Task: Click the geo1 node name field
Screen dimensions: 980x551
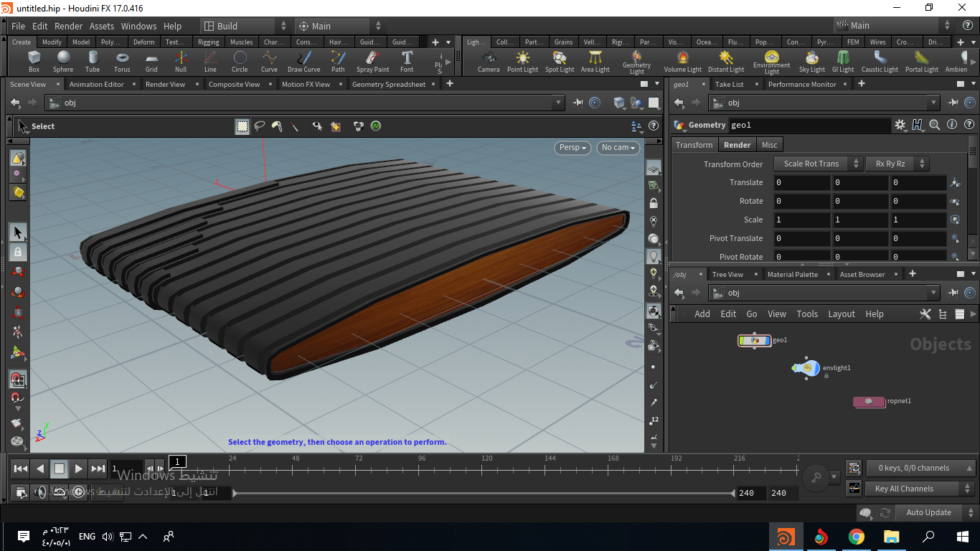Action: click(x=810, y=125)
